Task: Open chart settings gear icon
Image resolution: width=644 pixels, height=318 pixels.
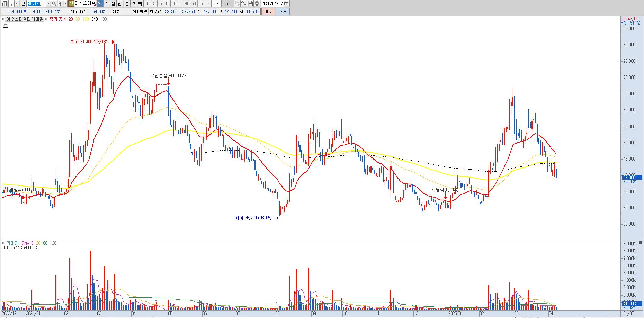Action: 257,3
